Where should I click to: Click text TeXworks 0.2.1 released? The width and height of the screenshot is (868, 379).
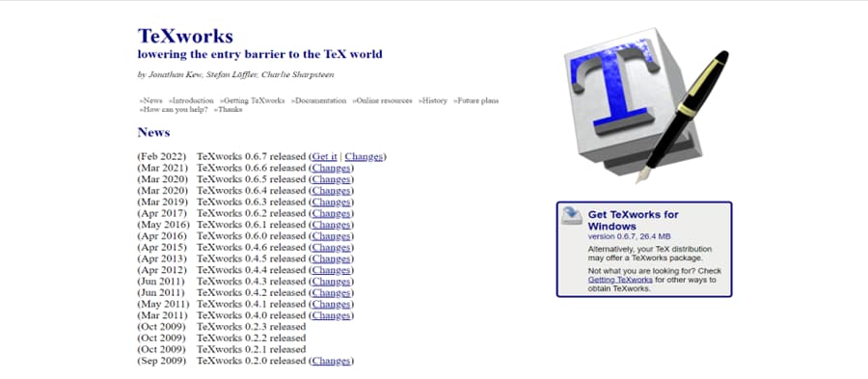[252, 349]
